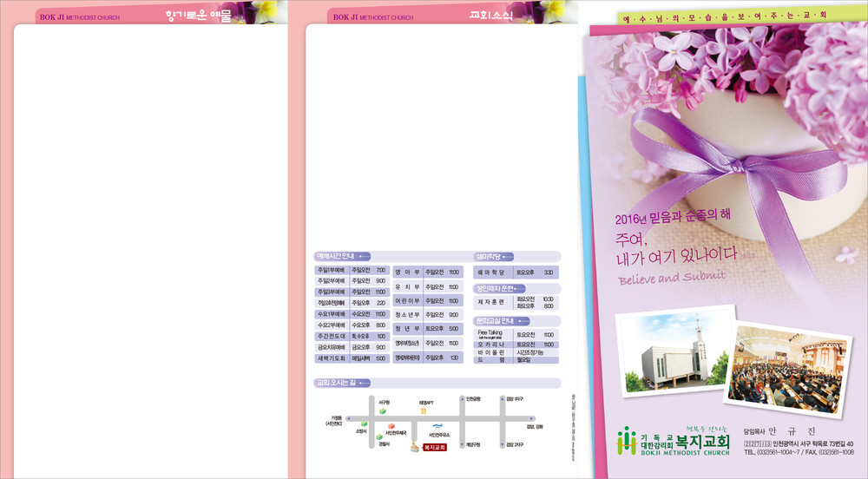Click the 태영APT apartment icon on map
The height and width of the screenshot is (479, 868).
click(x=424, y=411)
